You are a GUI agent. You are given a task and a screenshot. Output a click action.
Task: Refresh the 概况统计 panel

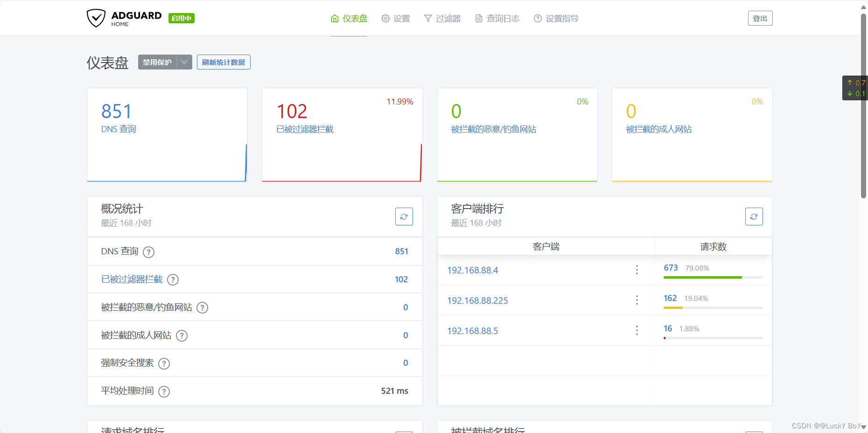[404, 216]
